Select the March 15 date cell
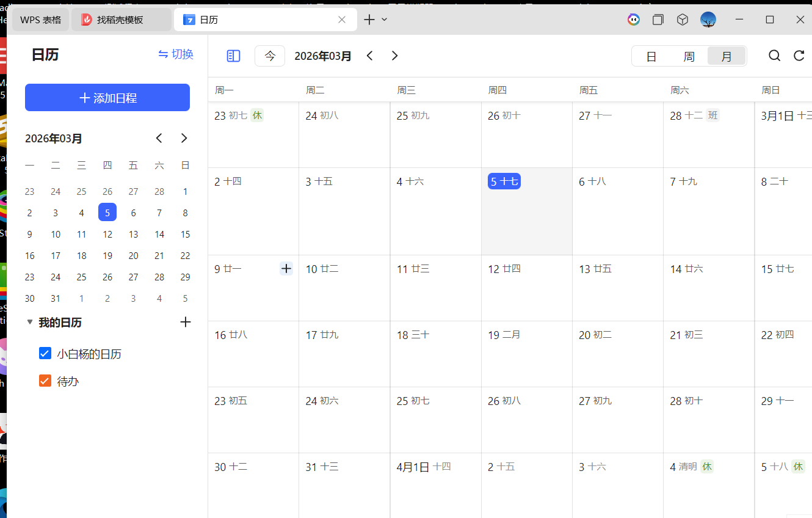Screen dimensions: 812x518 [x=783, y=287]
